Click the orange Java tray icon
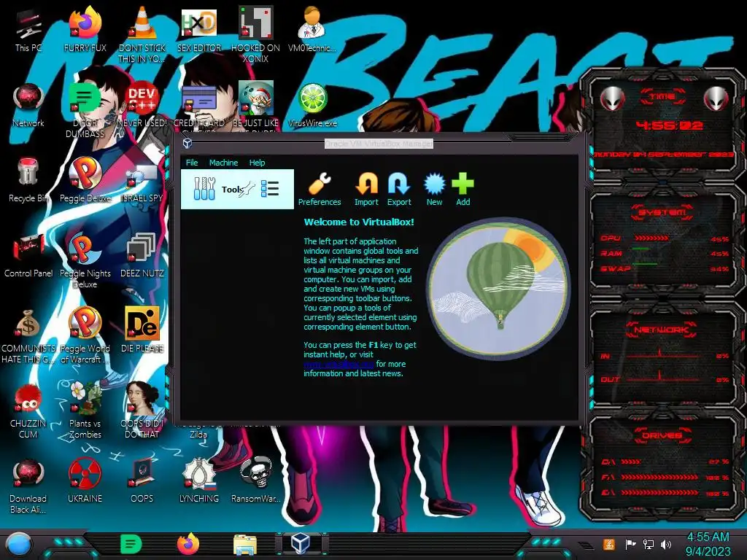Image resolution: width=747 pixels, height=560 pixels. [x=608, y=544]
